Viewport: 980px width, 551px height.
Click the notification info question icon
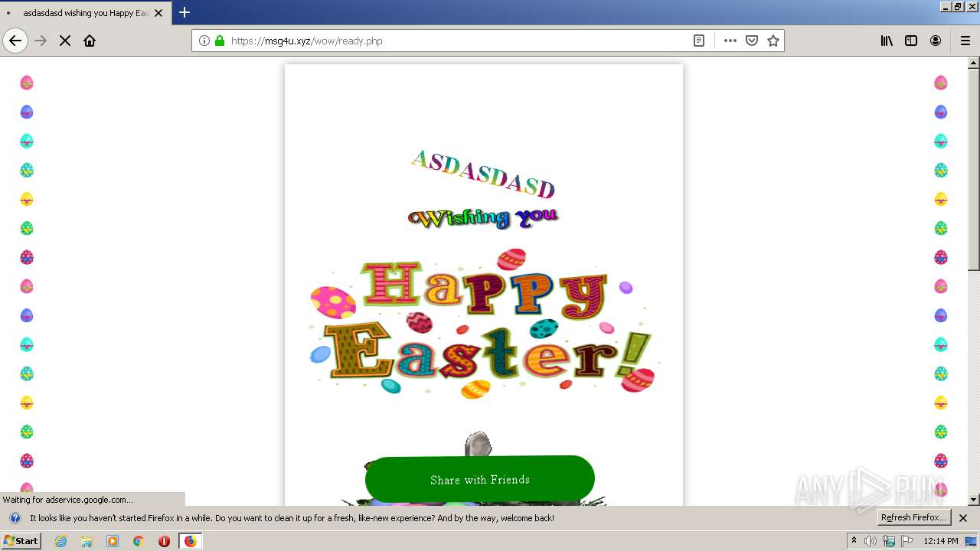point(15,518)
